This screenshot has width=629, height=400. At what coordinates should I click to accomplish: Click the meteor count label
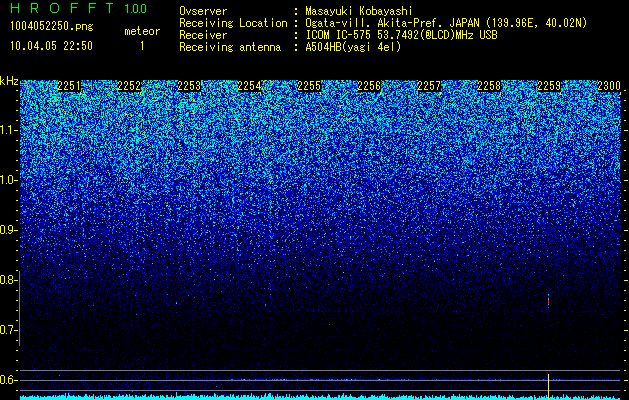click(x=142, y=31)
